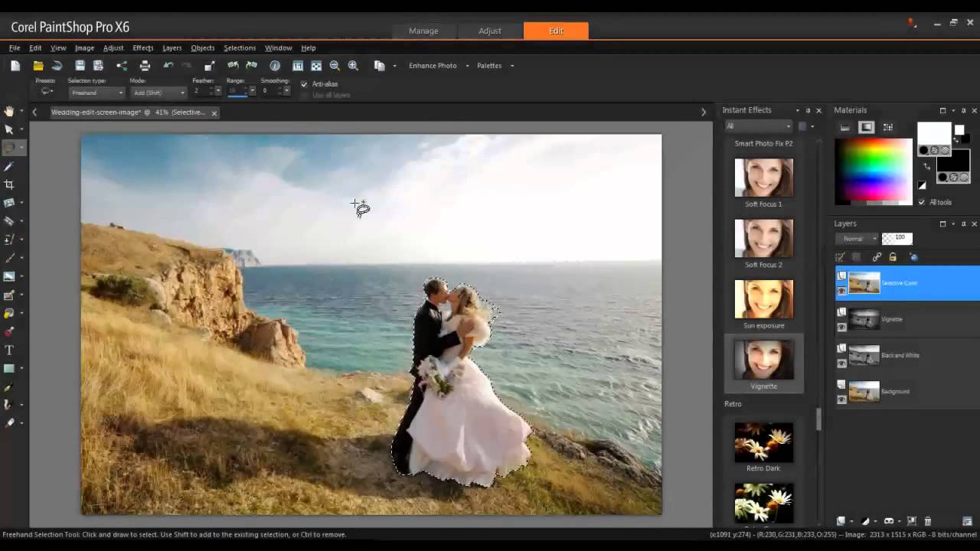980x551 pixels.
Task: Open the Effects menu
Action: click(x=143, y=47)
